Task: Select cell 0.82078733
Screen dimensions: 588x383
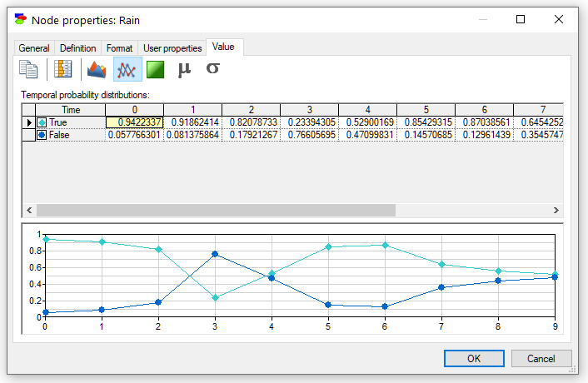Action: coord(252,122)
